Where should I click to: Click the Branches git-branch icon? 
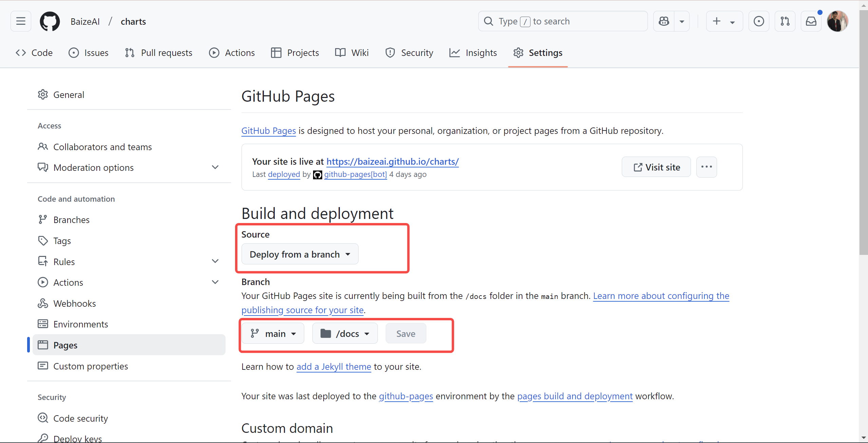click(43, 220)
